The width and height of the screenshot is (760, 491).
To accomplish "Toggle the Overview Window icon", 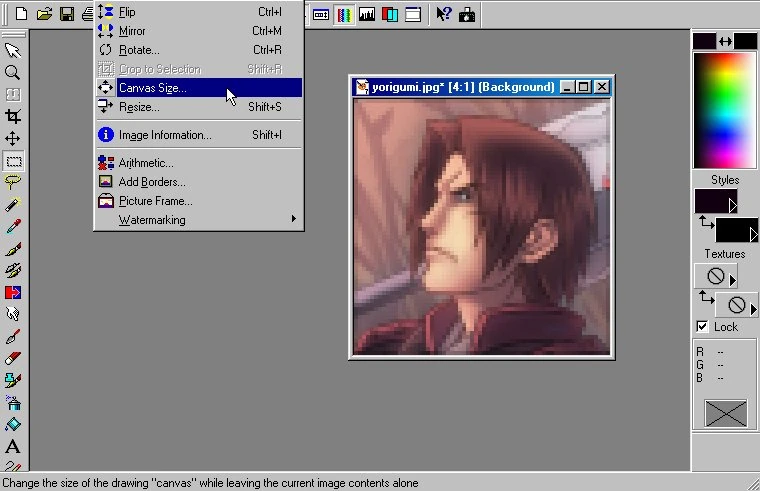I will (x=413, y=15).
